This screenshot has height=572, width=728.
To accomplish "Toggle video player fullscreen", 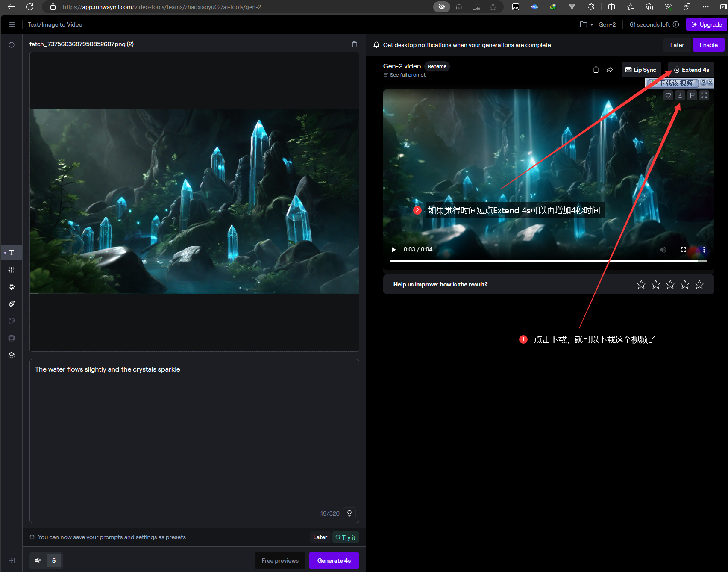I will tap(684, 250).
